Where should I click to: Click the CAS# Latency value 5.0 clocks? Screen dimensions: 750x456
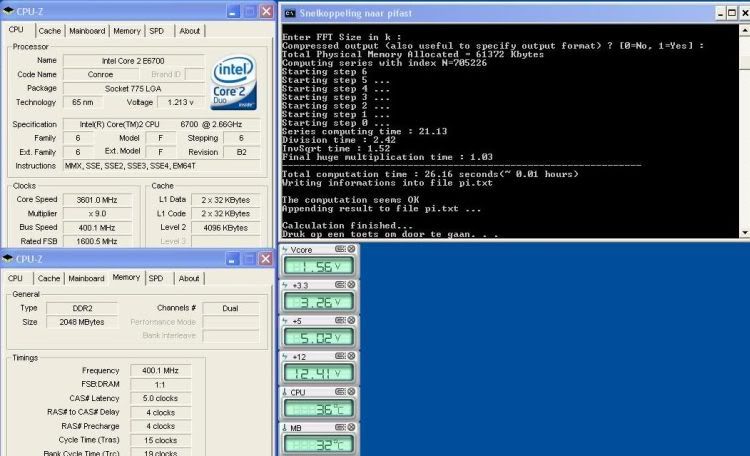coord(160,399)
